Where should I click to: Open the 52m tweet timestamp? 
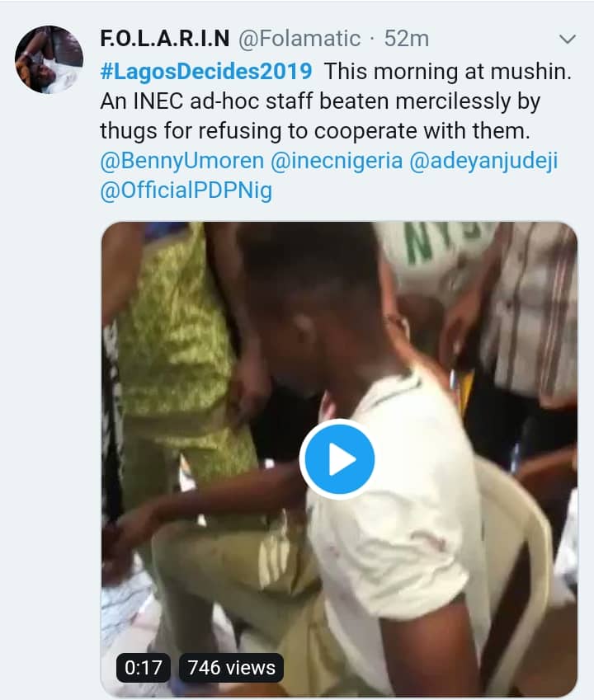point(407,39)
